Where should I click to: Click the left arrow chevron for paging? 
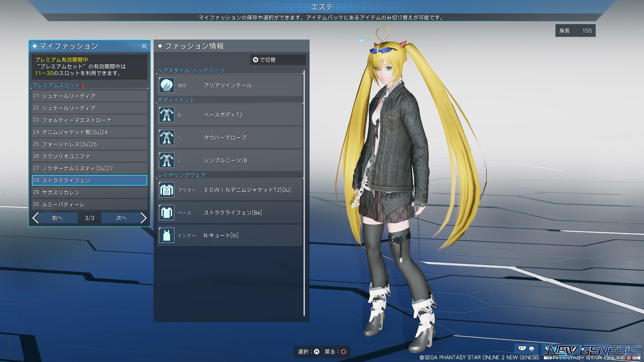(36, 218)
